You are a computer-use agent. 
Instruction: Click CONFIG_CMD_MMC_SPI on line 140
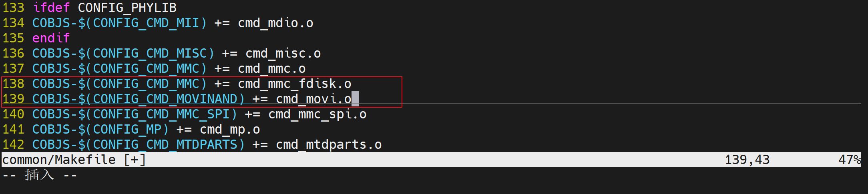[x=162, y=114]
